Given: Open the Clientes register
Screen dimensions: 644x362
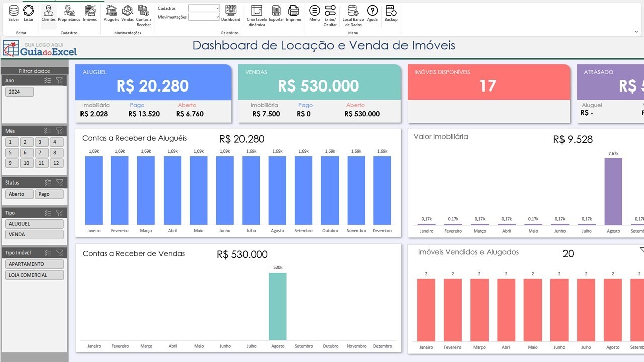Looking at the screenshot, I should [x=49, y=13].
